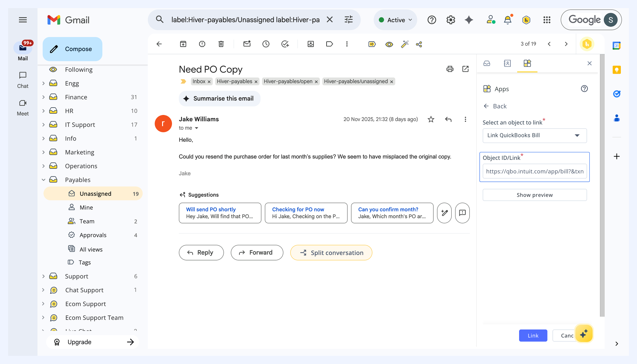
Task: Click the archive icon in email toolbar
Action: pyautogui.click(x=183, y=44)
